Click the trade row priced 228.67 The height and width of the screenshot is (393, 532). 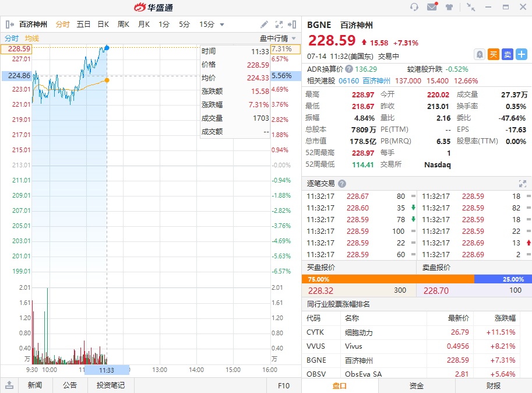(x=359, y=196)
